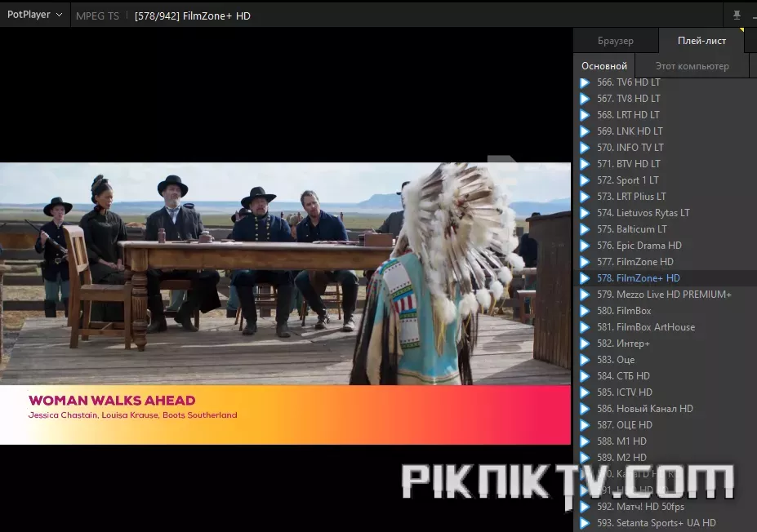Choose channel 573. LRT Plius LT
The image size is (757, 532).
click(631, 197)
